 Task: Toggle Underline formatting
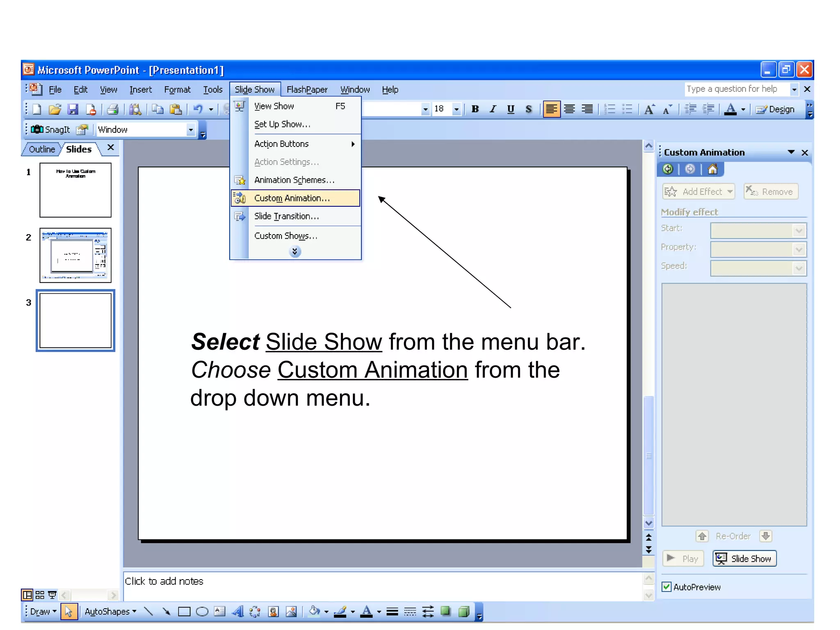click(511, 109)
